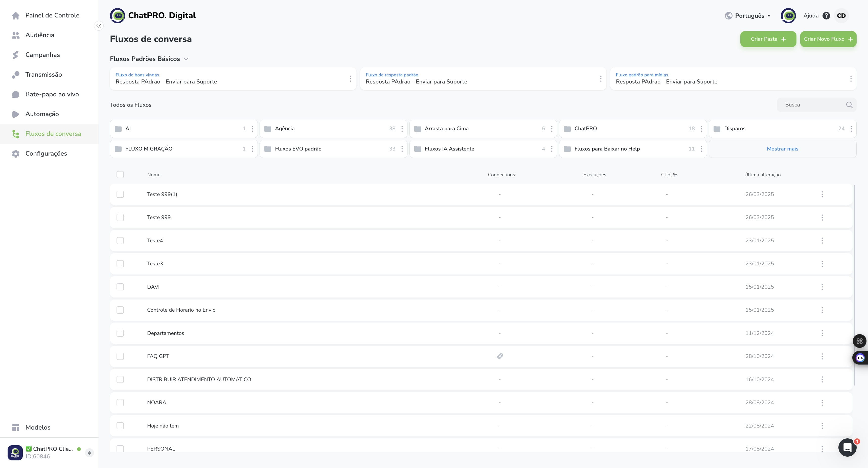Open account switcher arrows beside ChatPRO Clie...

pyautogui.click(x=89, y=453)
